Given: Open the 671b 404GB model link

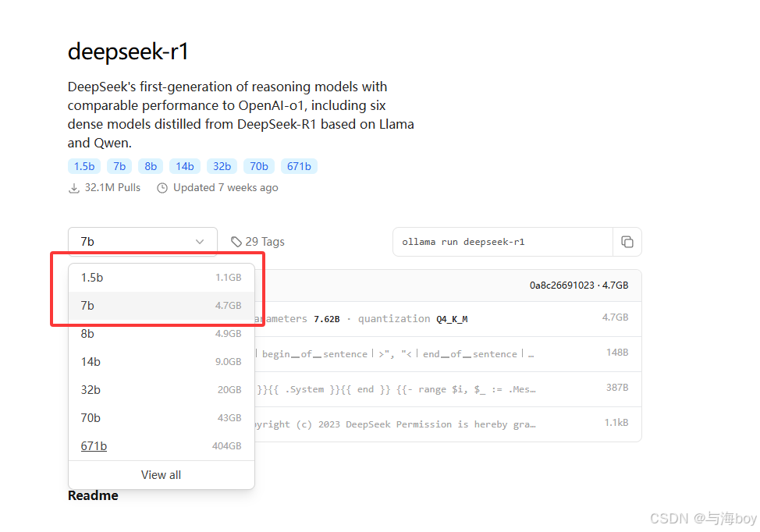Looking at the screenshot, I should (x=162, y=446).
